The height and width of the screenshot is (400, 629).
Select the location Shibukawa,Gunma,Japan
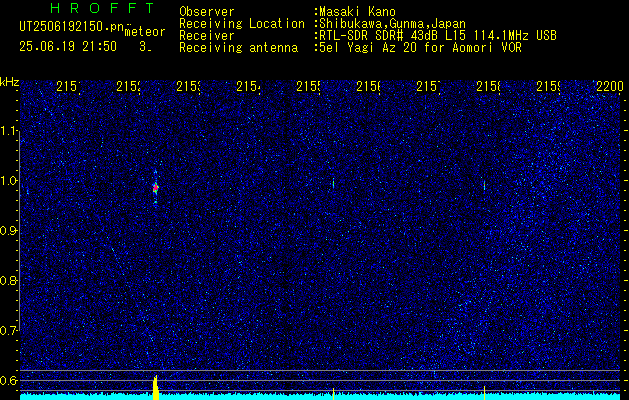pyautogui.click(x=390, y=24)
